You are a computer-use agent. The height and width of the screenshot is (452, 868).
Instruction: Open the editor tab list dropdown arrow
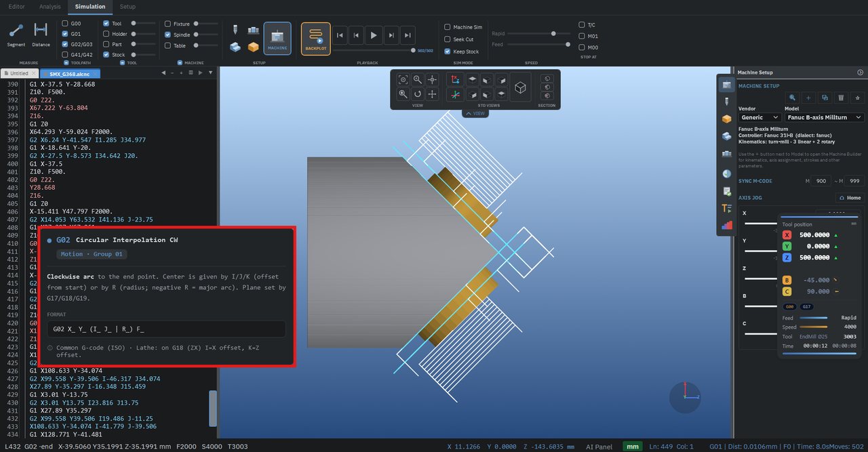tap(211, 73)
